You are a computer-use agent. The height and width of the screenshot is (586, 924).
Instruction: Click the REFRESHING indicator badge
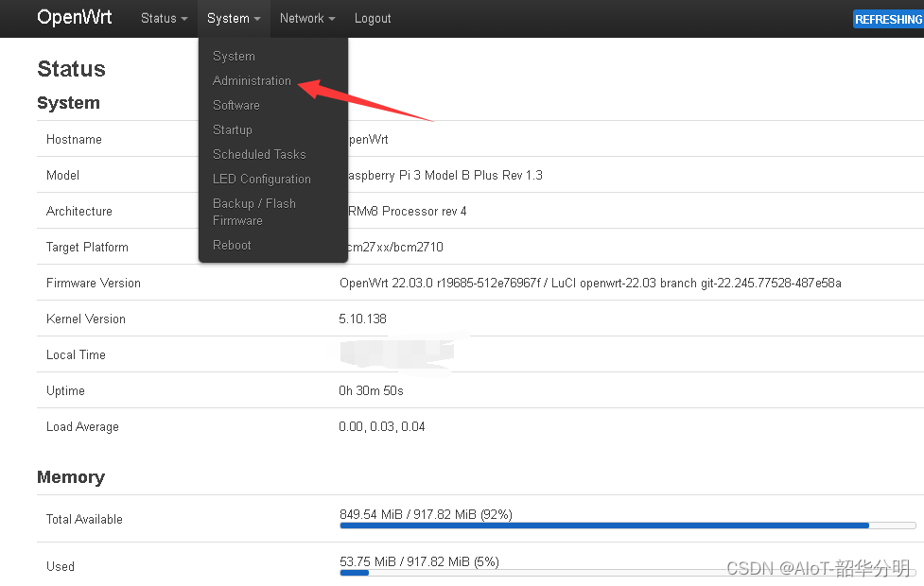click(888, 20)
